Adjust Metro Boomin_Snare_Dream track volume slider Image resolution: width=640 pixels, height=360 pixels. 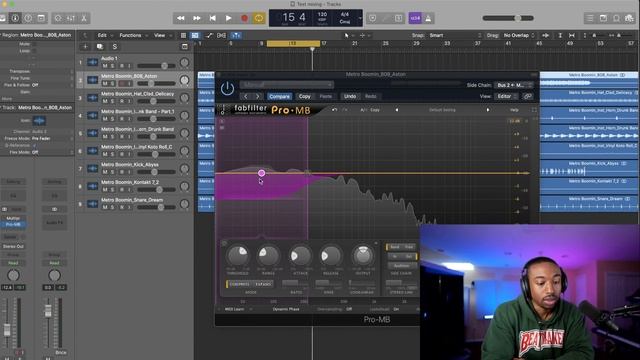point(156,207)
